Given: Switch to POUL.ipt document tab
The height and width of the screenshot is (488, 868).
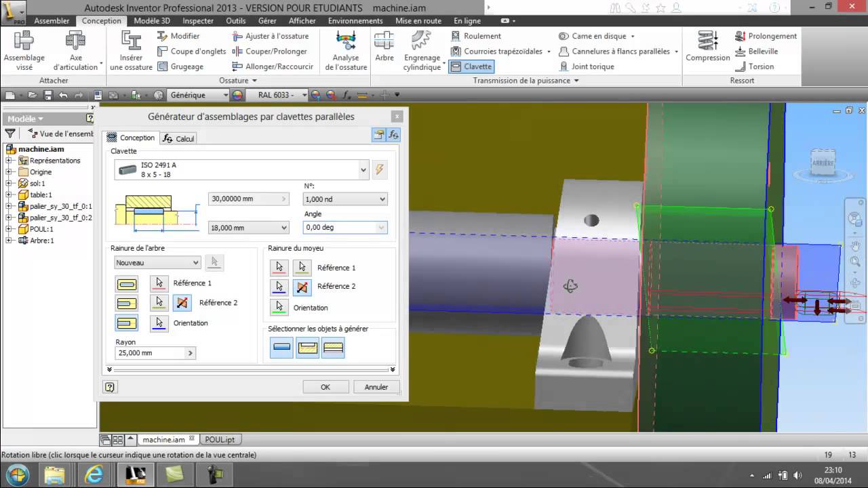Looking at the screenshot, I should pyautogui.click(x=220, y=440).
